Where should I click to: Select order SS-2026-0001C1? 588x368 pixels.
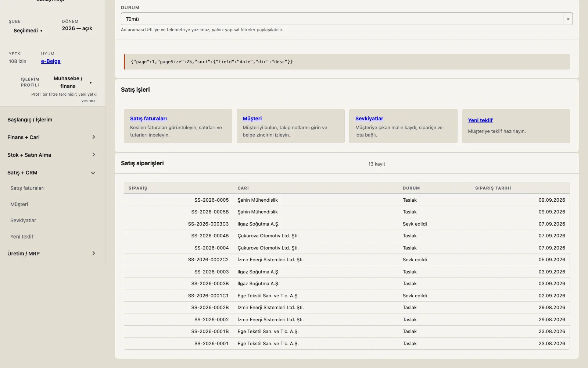point(347,296)
